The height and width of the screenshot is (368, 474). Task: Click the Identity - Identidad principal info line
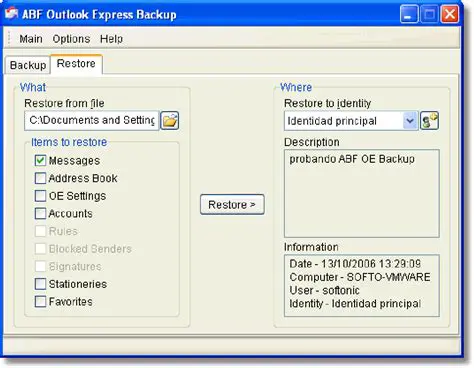[355, 304]
